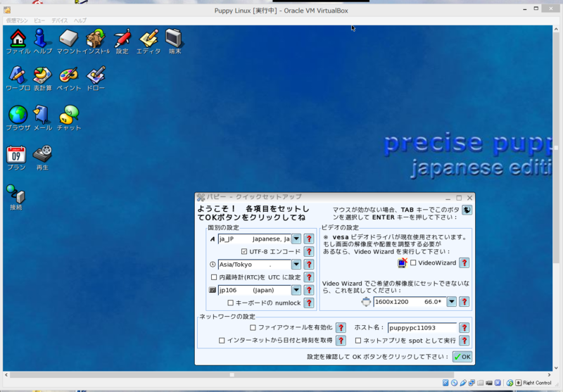Expand the jp106 keyboard layout dropdown arrow
The image size is (563, 392).
coord(296,290)
